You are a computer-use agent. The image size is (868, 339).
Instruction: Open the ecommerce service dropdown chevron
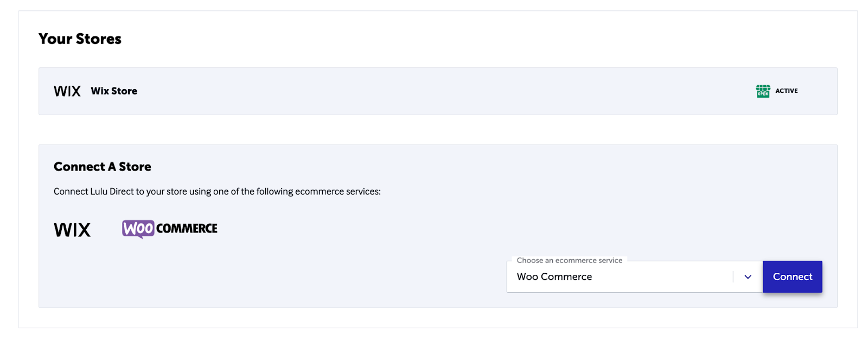coord(748,277)
